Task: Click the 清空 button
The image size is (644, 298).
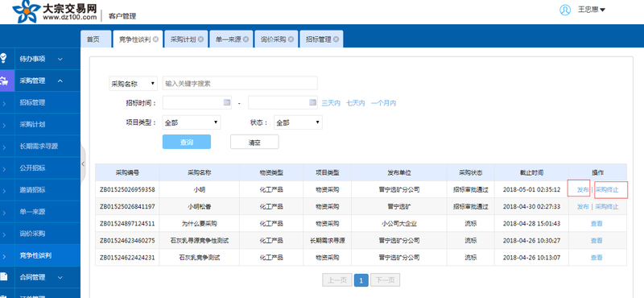Action: (254, 142)
